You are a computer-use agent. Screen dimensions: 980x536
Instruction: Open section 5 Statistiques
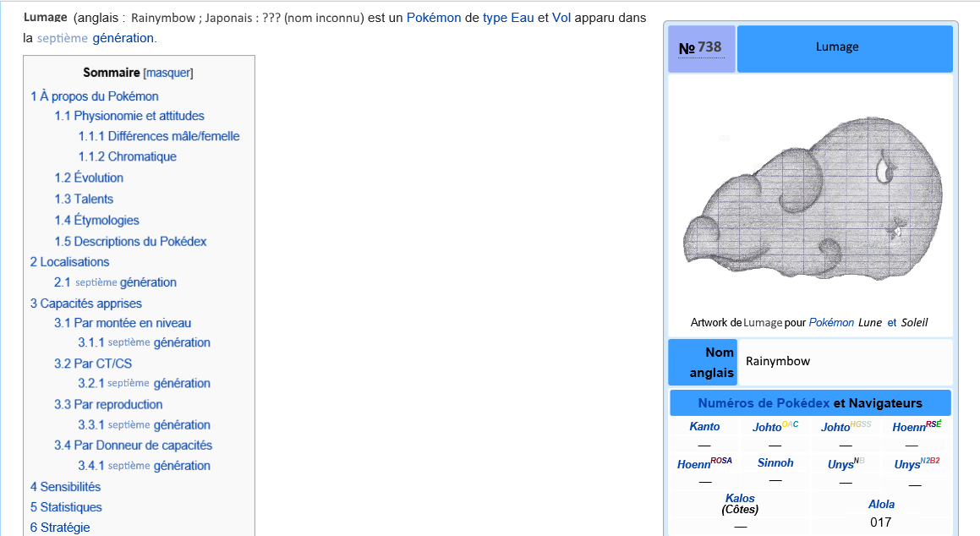(x=66, y=507)
